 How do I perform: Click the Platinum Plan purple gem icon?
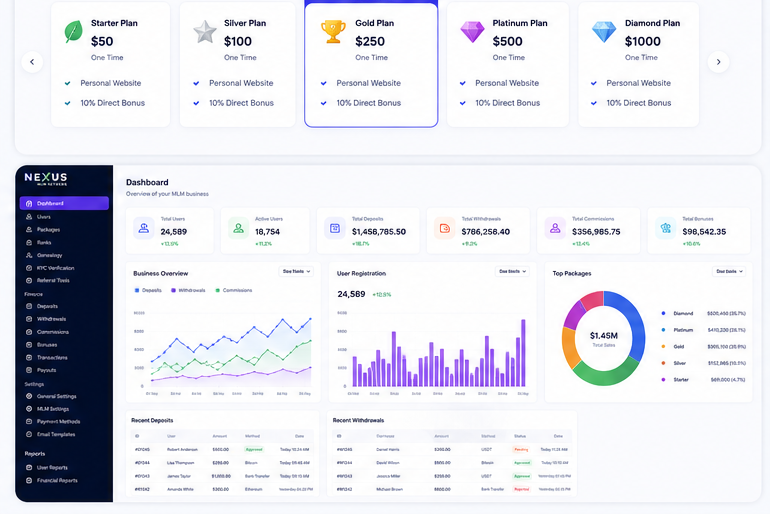472,32
